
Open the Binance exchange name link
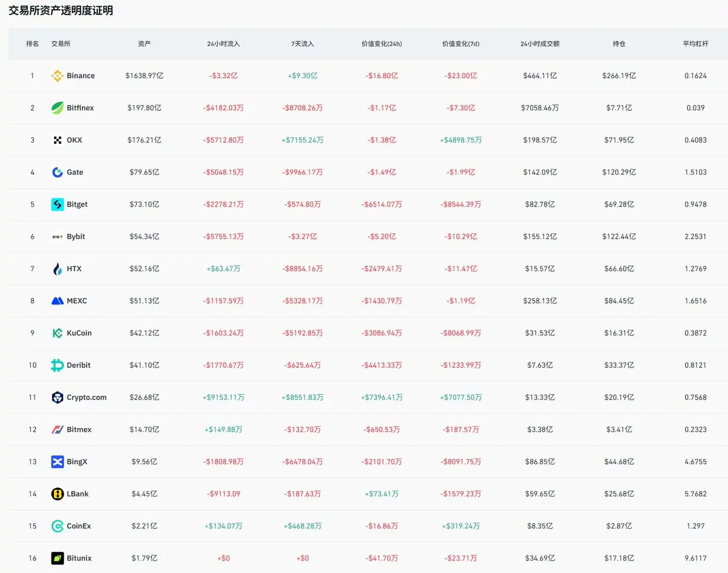click(81, 76)
